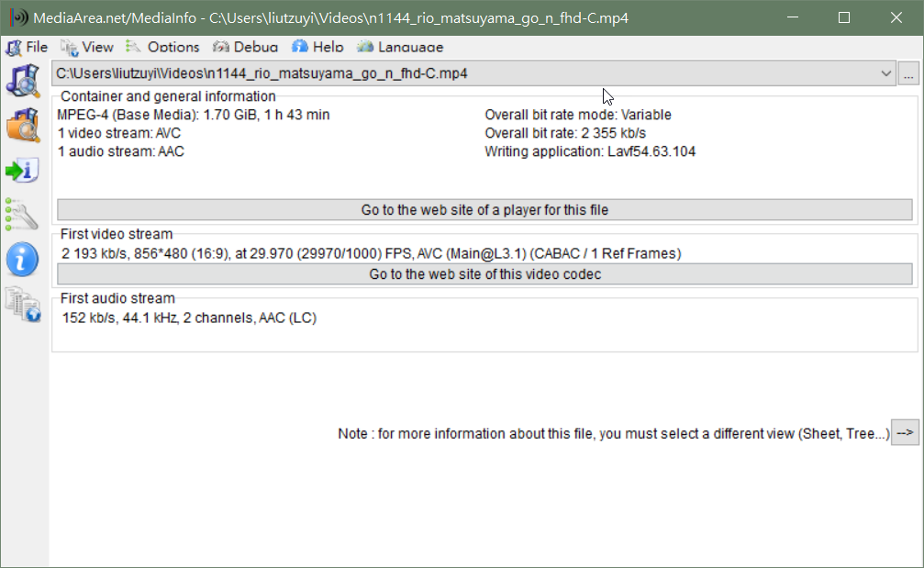Image resolution: width=924 pixels, height=568 pixels.
Task: Open the View menu
Action: pos(87,47)
